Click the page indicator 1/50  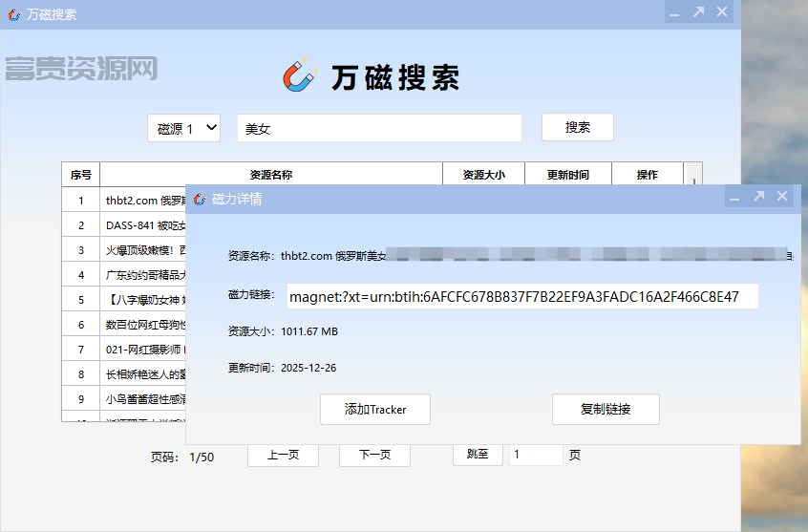[202, 458]
